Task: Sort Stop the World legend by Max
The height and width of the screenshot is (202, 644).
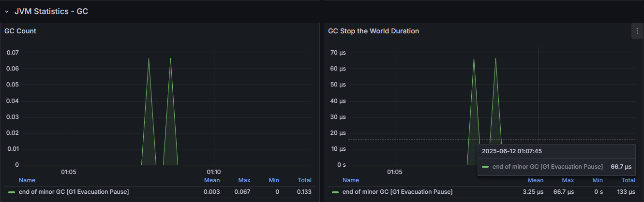Action: click(568, 180)
